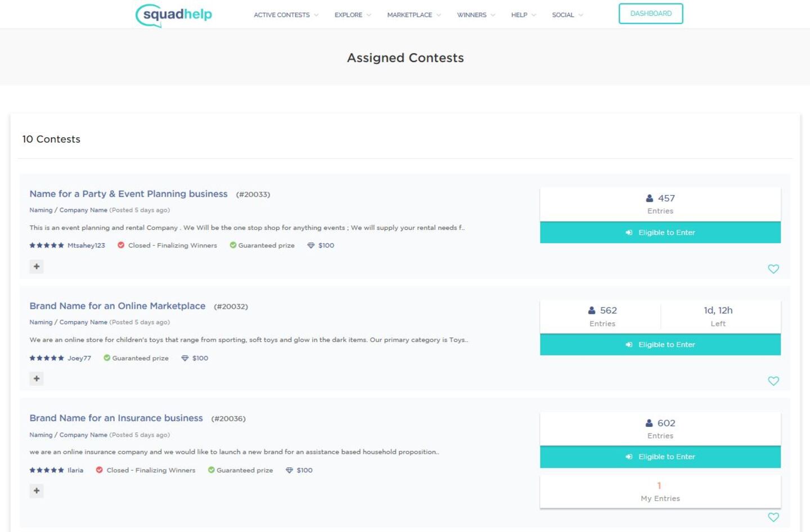
Task: Expand Insurance business contest plus button
Action: (37, 491)
